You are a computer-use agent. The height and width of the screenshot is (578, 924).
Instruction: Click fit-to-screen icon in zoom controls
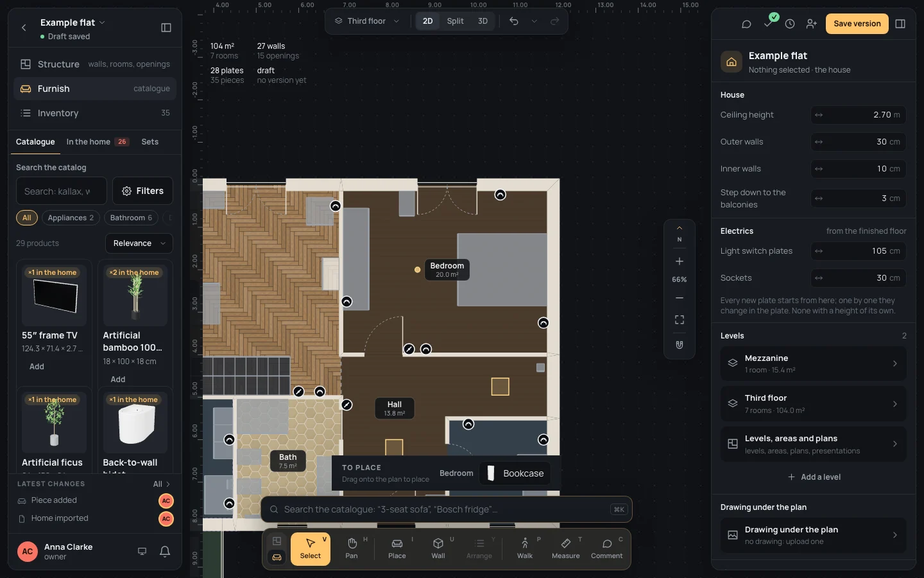(680, 320)
